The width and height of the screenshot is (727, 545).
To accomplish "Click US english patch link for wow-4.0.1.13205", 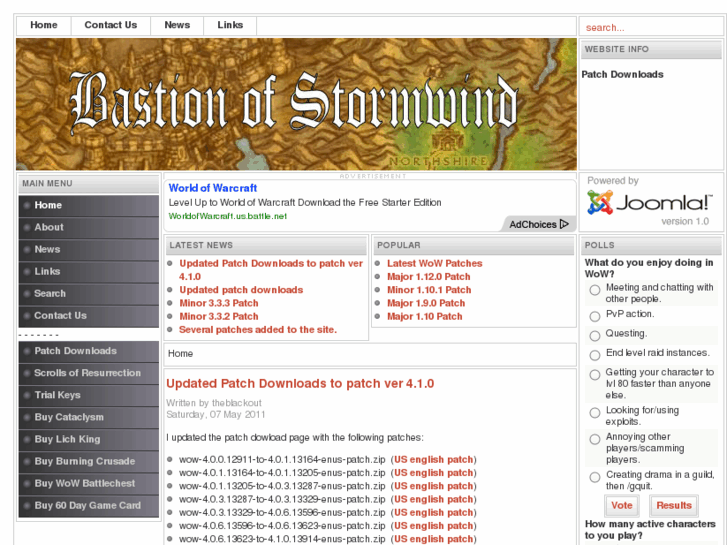I will 434,486.
